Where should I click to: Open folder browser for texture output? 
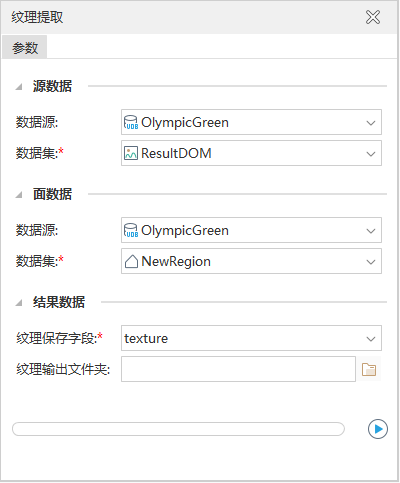click(369, 369)
